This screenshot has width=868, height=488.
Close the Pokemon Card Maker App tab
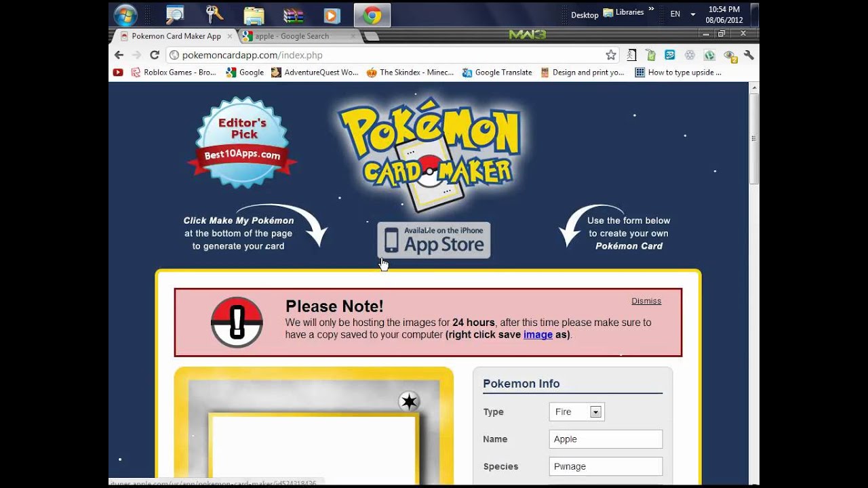tap(229, 36)
